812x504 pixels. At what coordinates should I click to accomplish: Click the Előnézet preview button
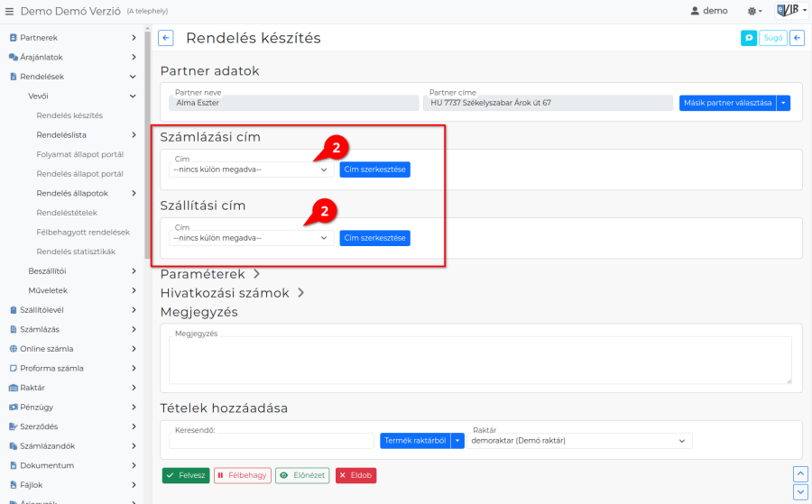point(302,475)
